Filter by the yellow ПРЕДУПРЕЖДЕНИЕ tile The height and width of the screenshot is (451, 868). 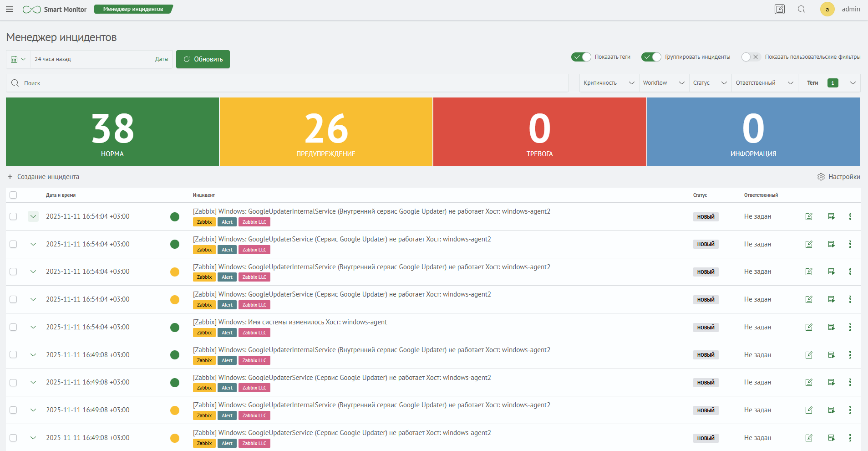pyautogui.click(x=326, y=132)
